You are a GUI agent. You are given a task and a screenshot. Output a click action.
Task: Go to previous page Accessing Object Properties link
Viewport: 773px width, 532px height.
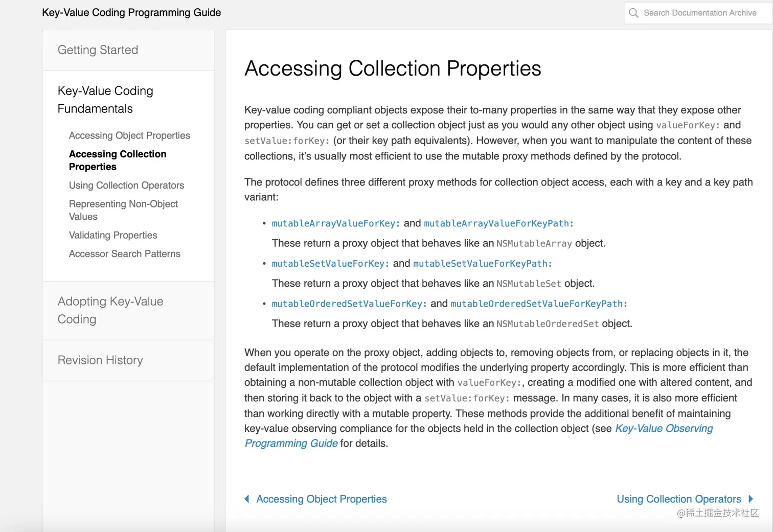[322, 499]
